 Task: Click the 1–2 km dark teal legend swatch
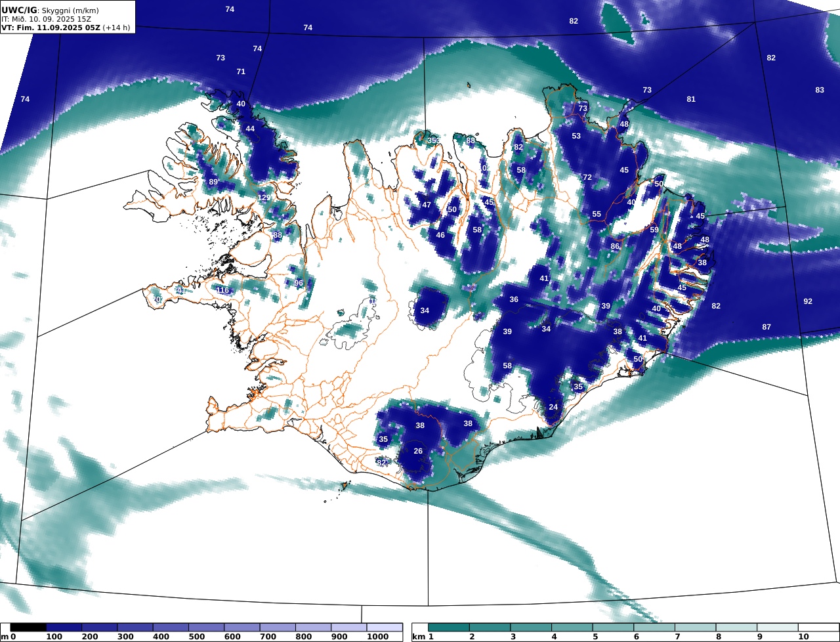[x=449, y=628]
